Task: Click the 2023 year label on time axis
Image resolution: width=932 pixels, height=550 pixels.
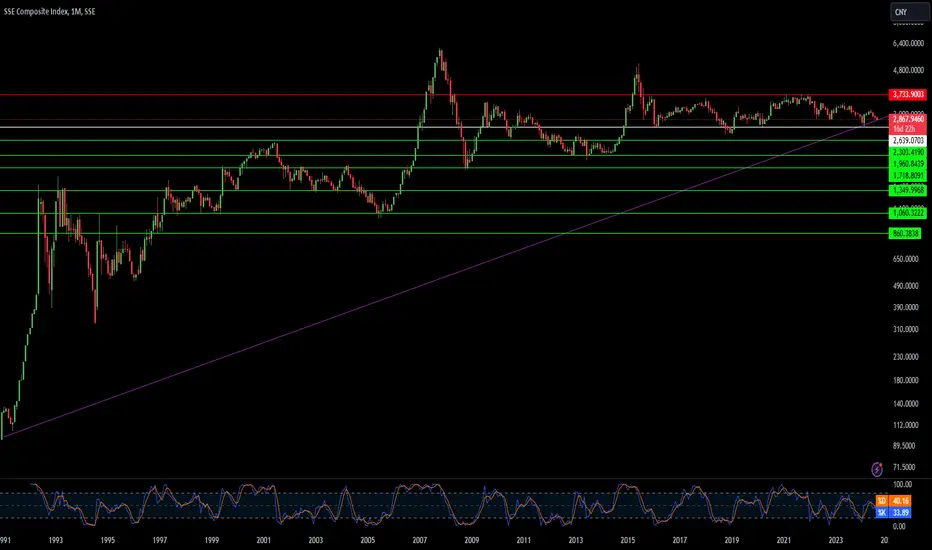Action: (836, 540)
